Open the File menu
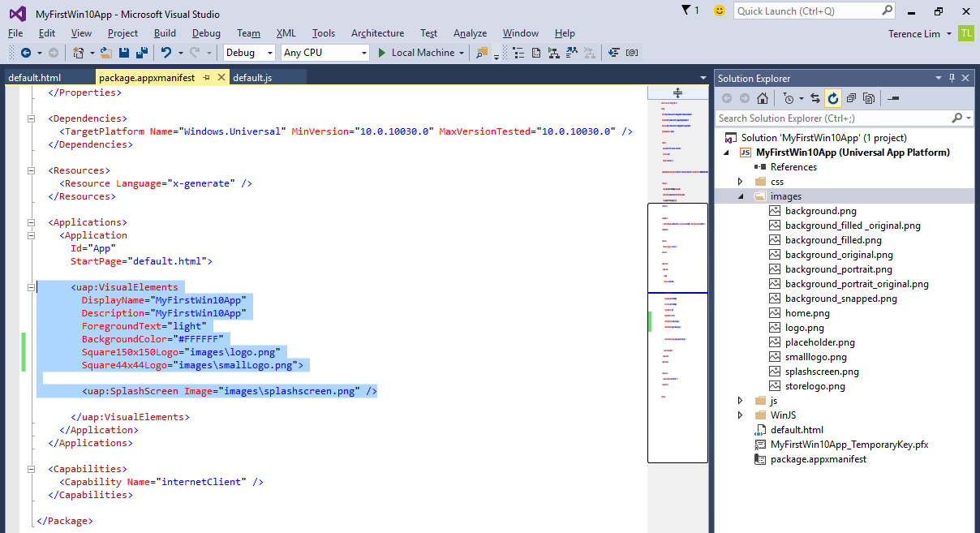Image resolution: width=980 pixels, height=533 pixels. click(15, 33)
